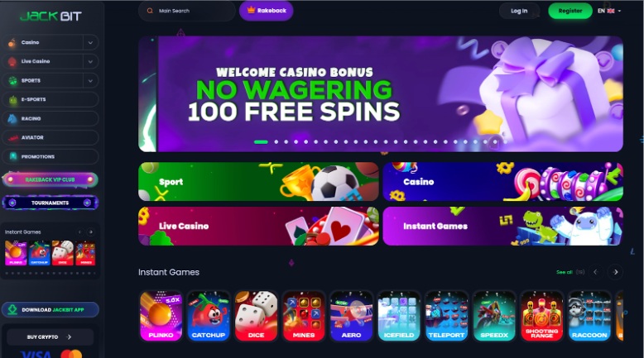Open the Plinko game tile
The height and width of the screenshot is (358, 644).
pyautogui.click(x=161, y=316)
